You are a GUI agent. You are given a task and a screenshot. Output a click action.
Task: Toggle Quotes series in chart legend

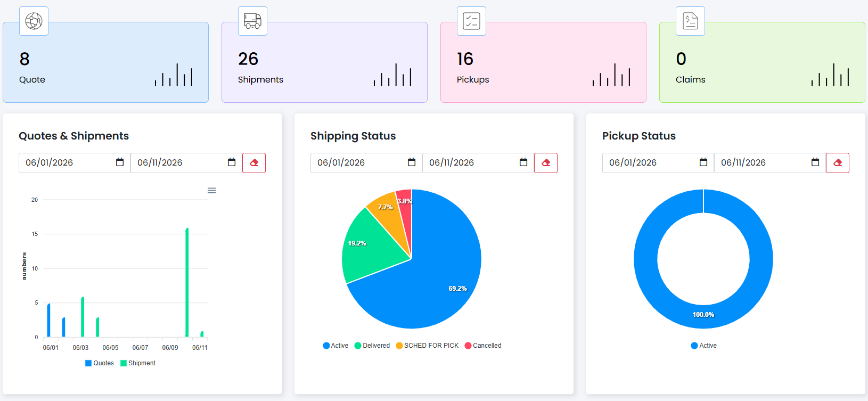[x=100, y=363]
